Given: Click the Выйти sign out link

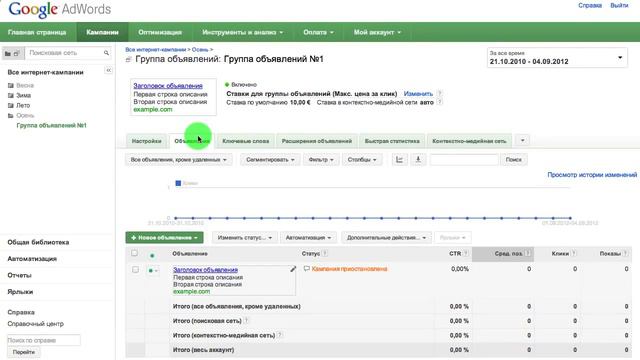Looking at the screenshot, I should pos(619,5).
